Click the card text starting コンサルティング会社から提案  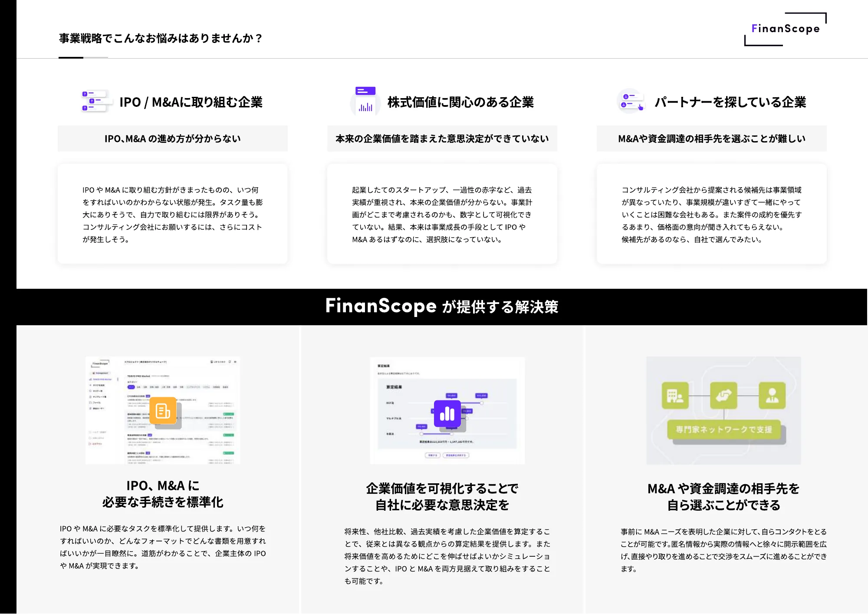[712, 215]
